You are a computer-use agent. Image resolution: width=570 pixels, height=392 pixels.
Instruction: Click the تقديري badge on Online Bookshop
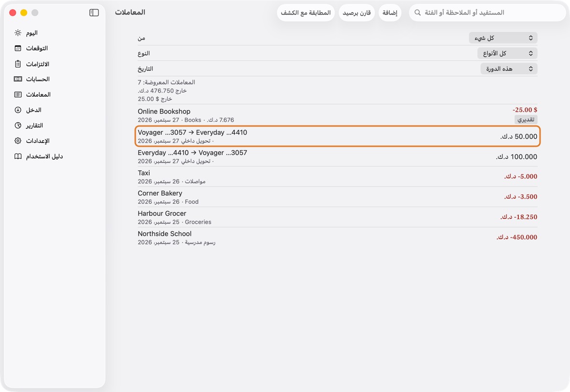tap(526, 120)
